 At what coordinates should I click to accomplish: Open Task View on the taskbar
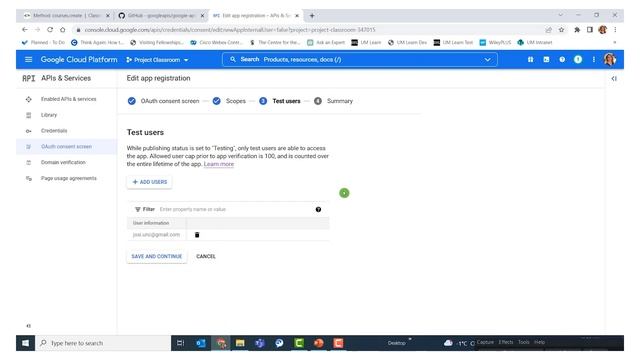[180, 343]
